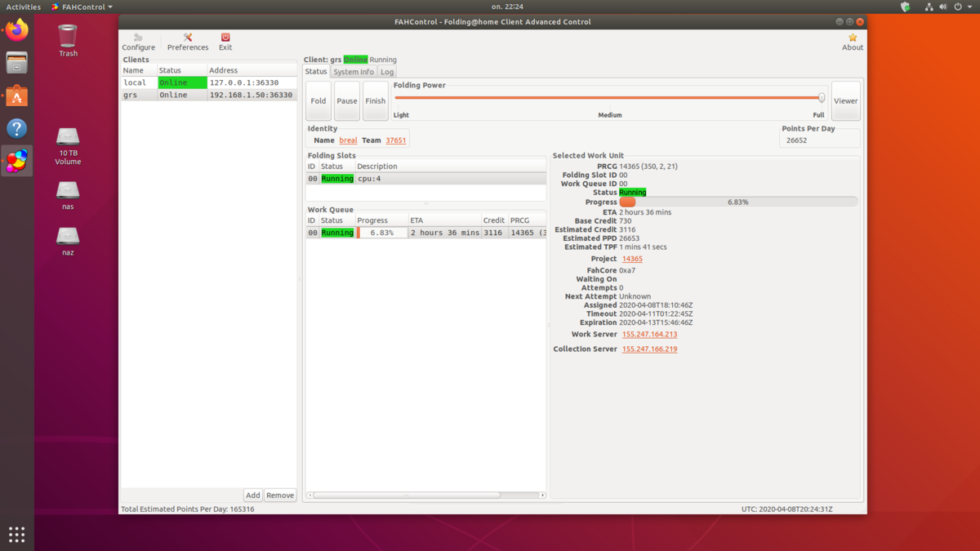Open Files manager in the dock

point(16,63)
